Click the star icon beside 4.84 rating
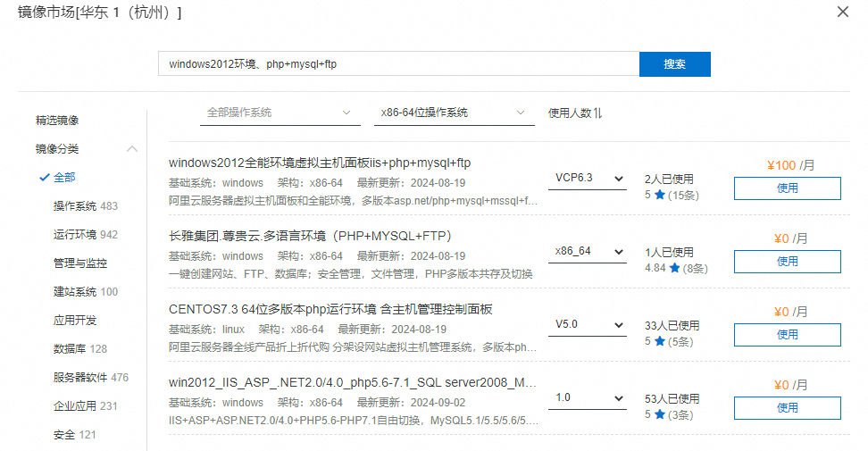The image size is (868, 451). [674, 267]
